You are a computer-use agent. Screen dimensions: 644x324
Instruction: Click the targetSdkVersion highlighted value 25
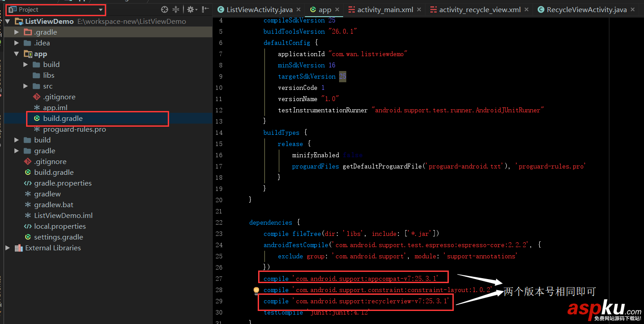click(342, 76)
